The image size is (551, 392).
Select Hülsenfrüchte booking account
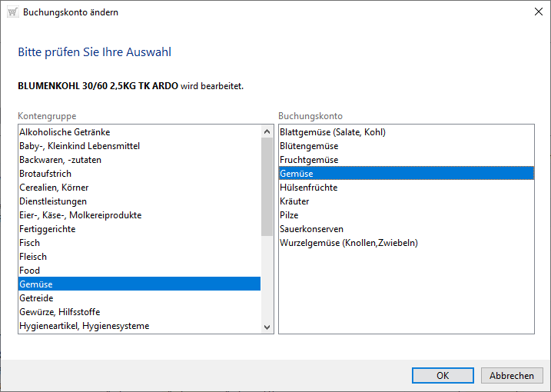point(308,188)
